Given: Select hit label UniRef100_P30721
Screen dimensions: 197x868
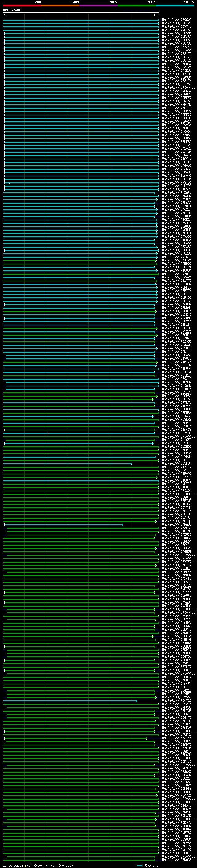Looking at the screenshot, I should point(177,796).
